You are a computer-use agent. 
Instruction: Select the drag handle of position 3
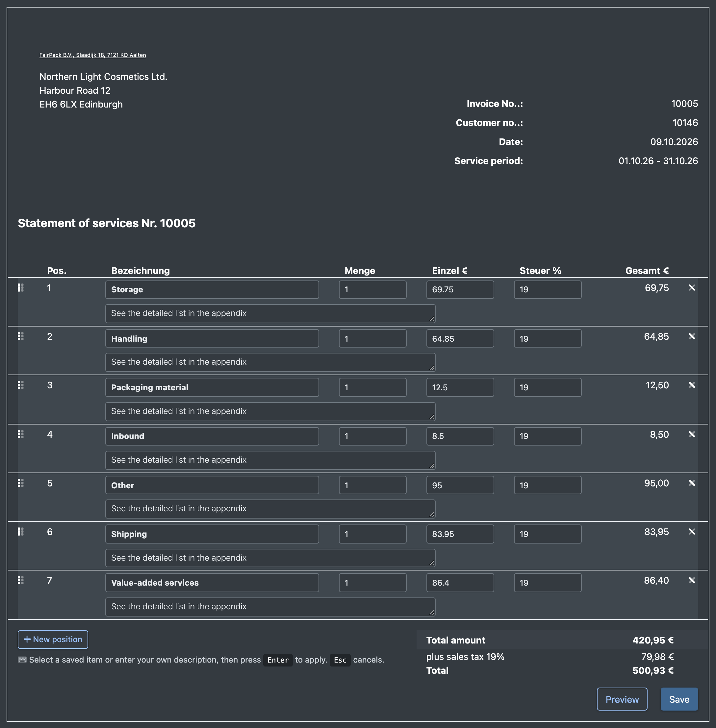tap(21, 385)
